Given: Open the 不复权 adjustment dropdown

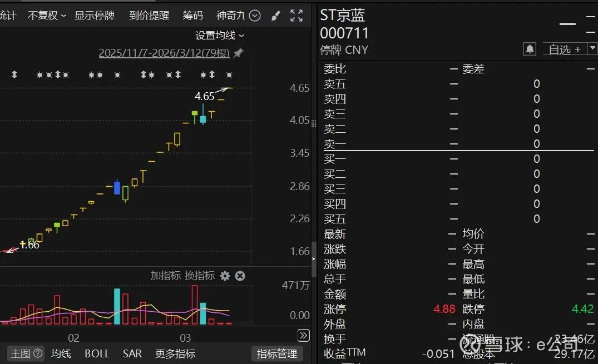Looking at the screenshot, I should (x=47, y=15).
